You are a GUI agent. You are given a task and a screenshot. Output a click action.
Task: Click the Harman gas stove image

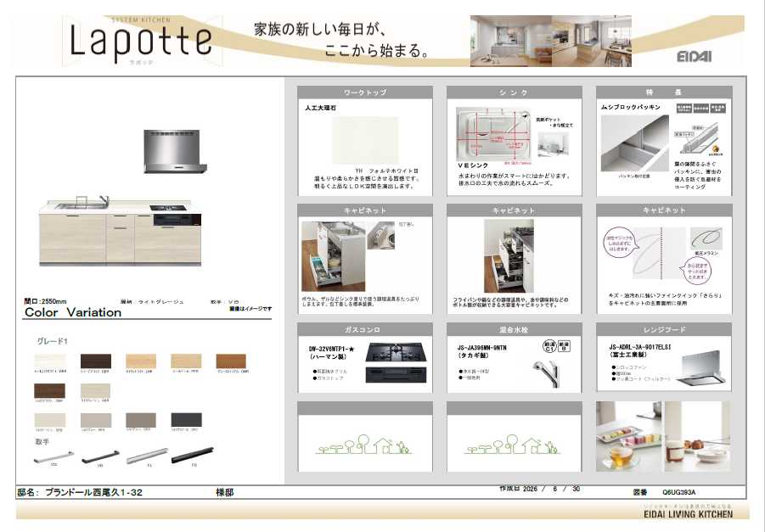(x=397, y=363)
